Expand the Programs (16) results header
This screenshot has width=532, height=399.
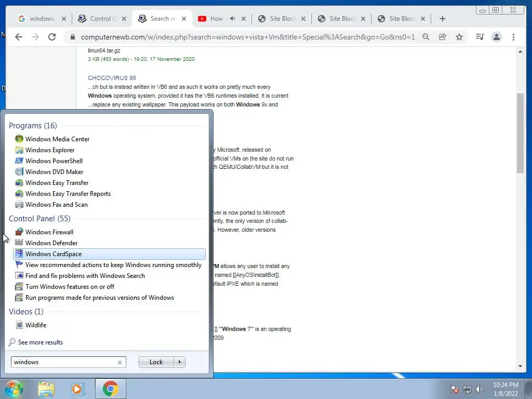(x=33, y=126)
